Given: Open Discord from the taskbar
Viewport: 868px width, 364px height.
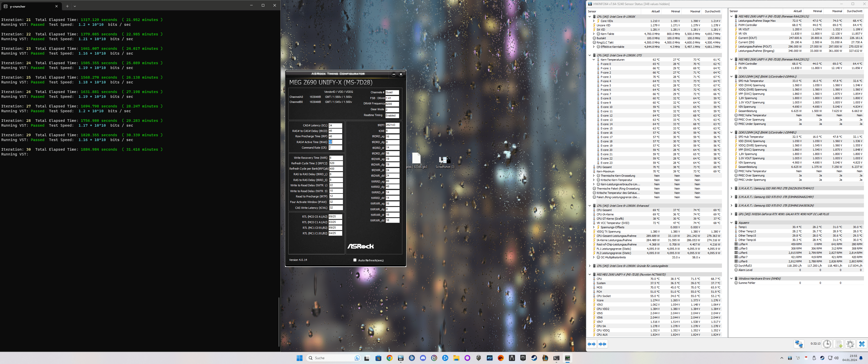Looking at the screenshot, I should (423, 358).
